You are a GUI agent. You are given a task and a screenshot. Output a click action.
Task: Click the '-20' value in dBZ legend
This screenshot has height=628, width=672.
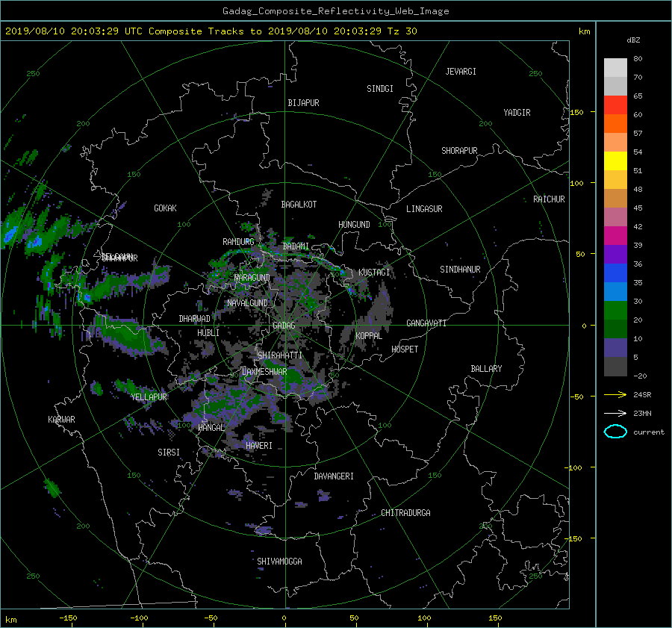pos(639,376)
